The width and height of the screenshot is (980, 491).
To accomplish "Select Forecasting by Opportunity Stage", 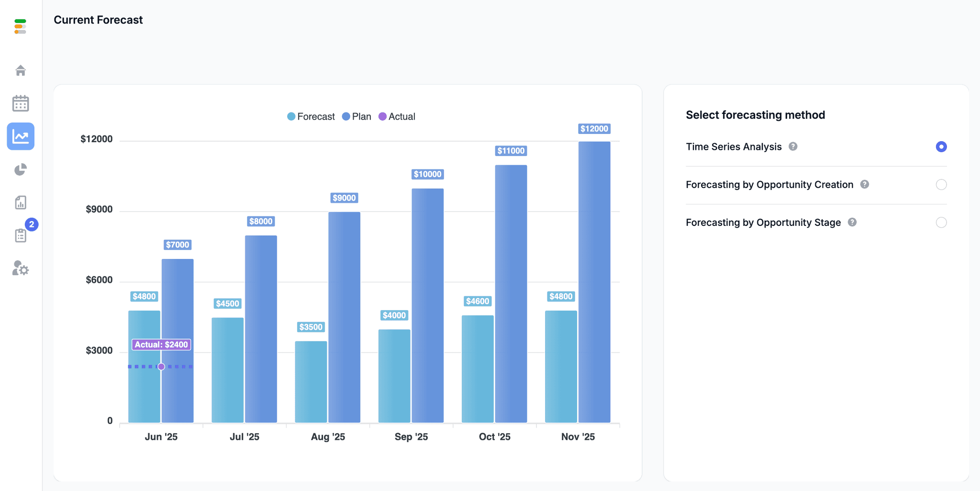I will [x=941, y=222].
